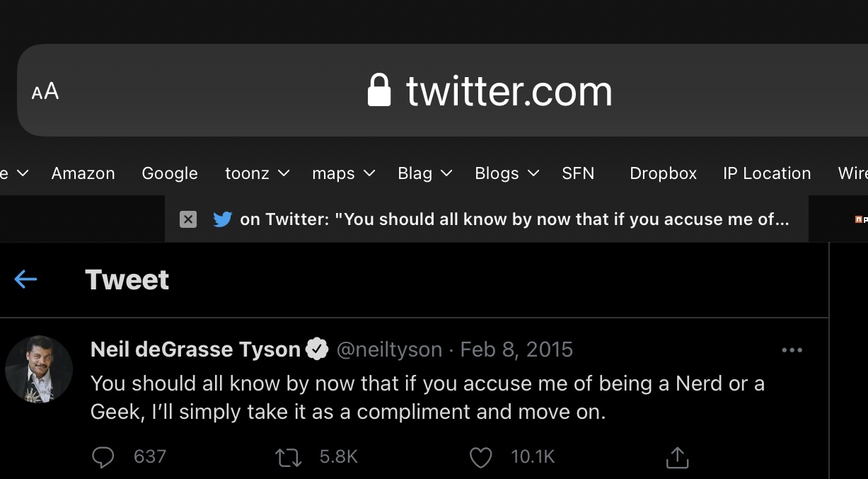Expand the maps bookmarks folder
868x479 pixels.
coord(343,173)
